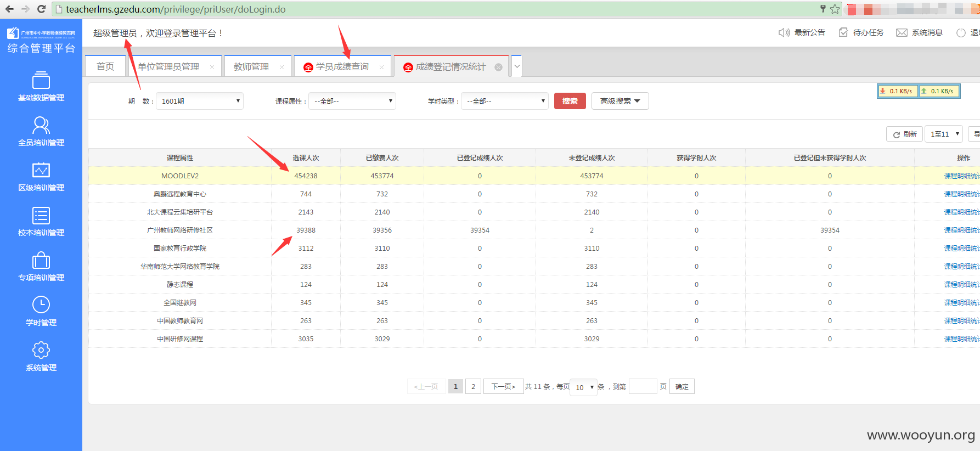
Task: Select the 中国教师教育网 row
Action: [534, 320]
